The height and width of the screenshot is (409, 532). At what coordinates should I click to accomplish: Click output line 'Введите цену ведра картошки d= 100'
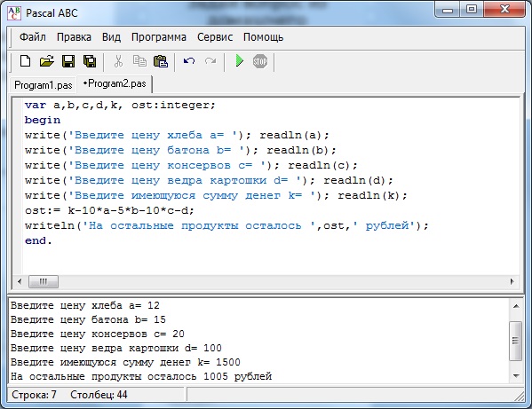click(x=116, y=348)
